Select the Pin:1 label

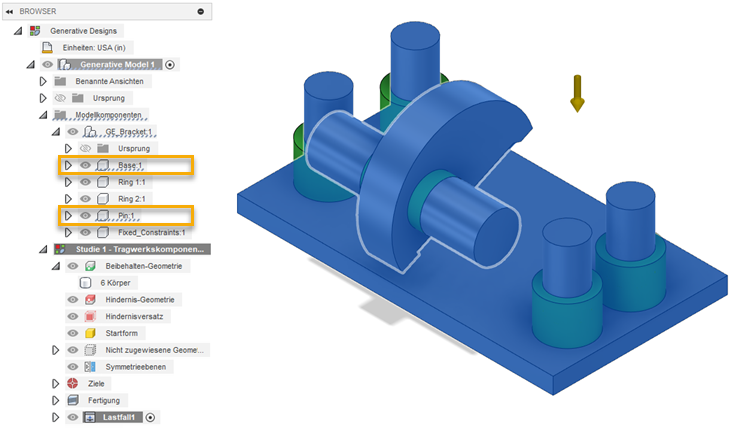126,216
